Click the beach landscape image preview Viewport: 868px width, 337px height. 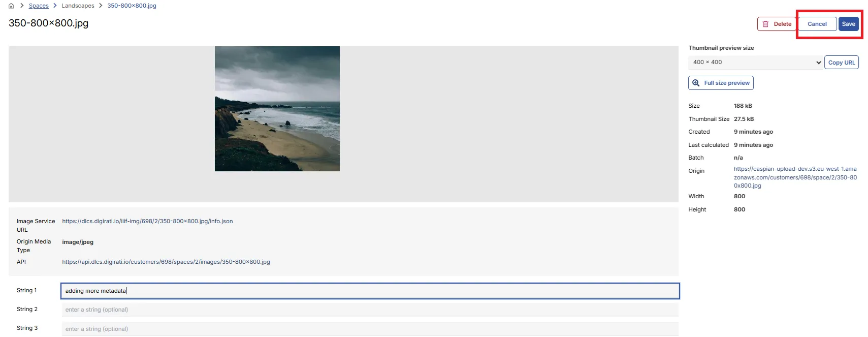click(277, 109)
